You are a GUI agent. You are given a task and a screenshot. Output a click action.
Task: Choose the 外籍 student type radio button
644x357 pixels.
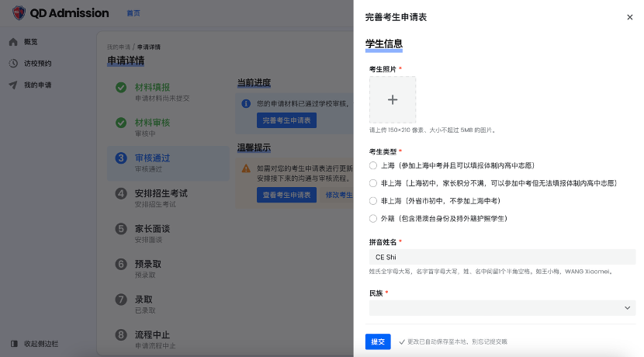point(373,219)
